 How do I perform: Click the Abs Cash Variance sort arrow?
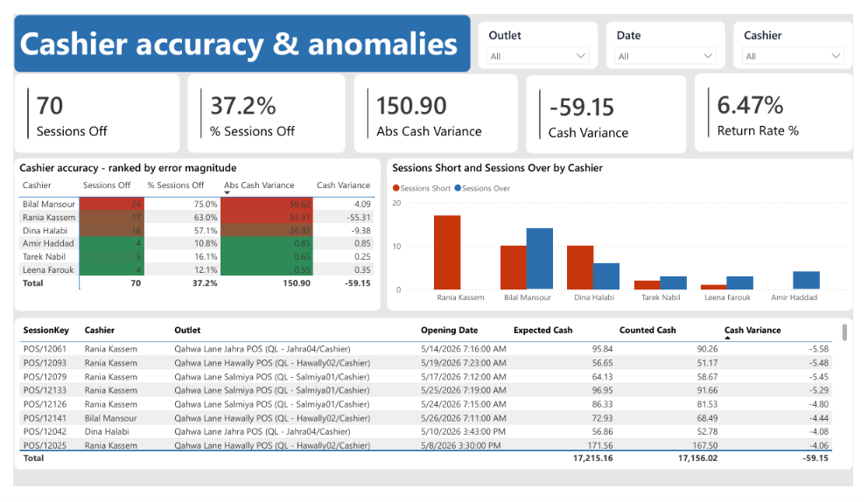(227, 192)
